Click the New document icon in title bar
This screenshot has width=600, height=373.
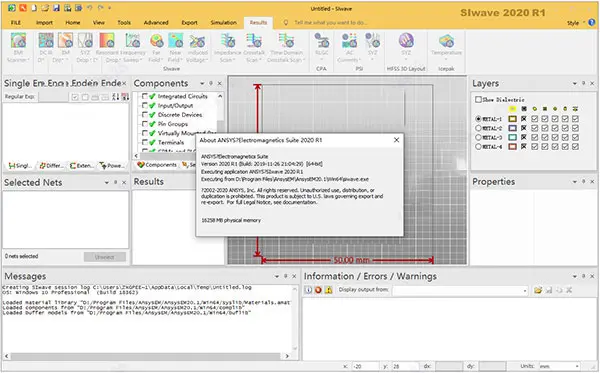point(34,8)
